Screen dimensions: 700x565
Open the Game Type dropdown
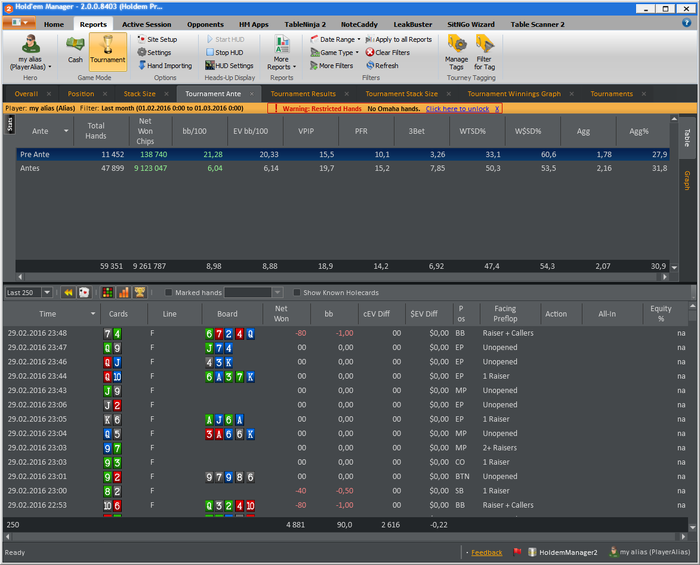click(x=335, y=52)
